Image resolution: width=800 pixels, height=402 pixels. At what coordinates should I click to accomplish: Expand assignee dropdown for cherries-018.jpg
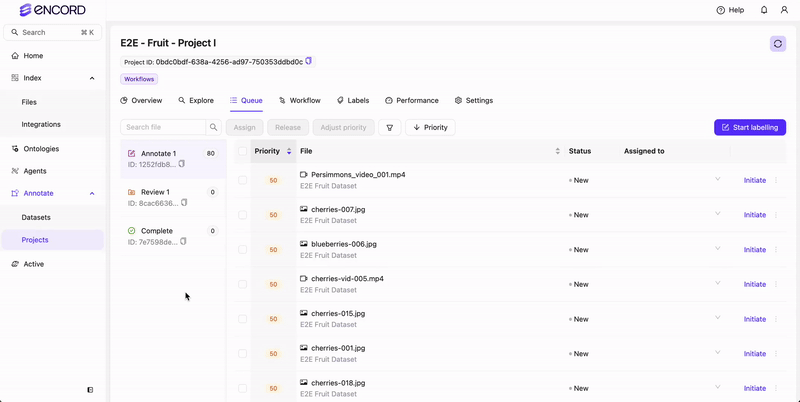717,387
